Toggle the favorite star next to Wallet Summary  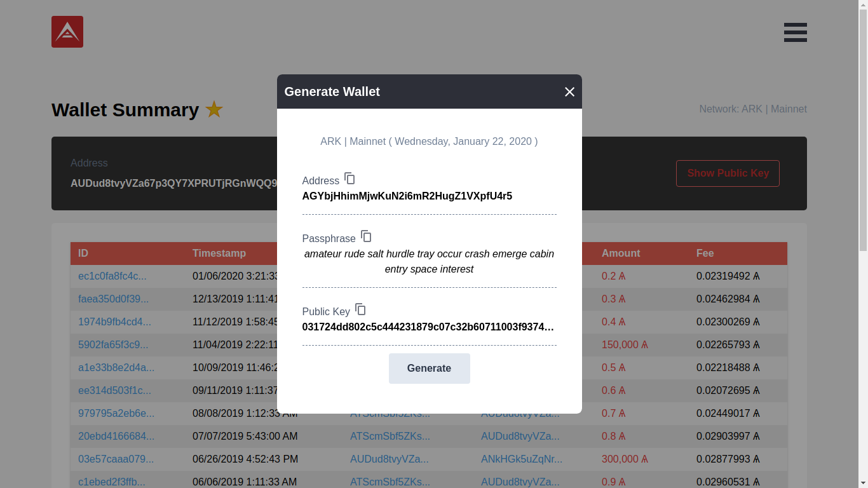tap(214, 110)
